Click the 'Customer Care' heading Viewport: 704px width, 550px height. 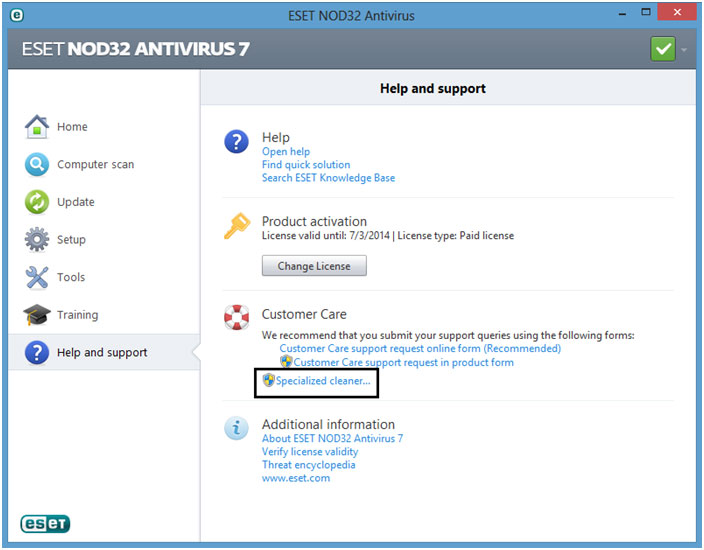coord(304,314)
